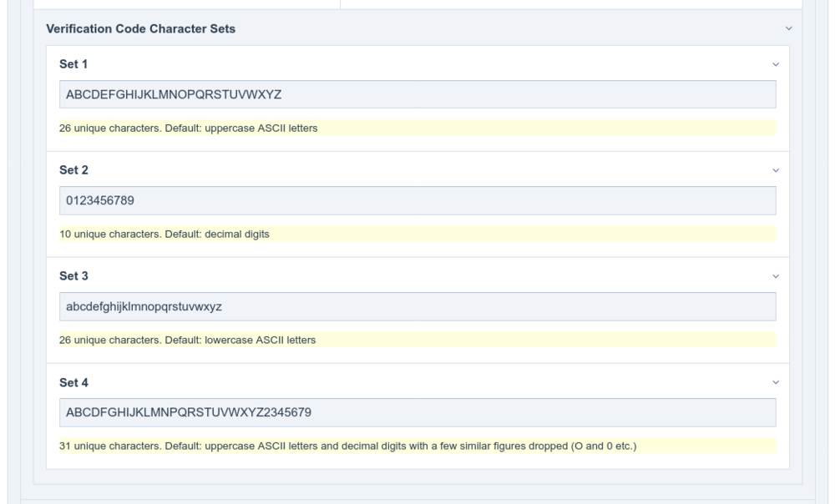
Task: Select the decimal digits field under Set 2
Action: (x=417, y=199)
